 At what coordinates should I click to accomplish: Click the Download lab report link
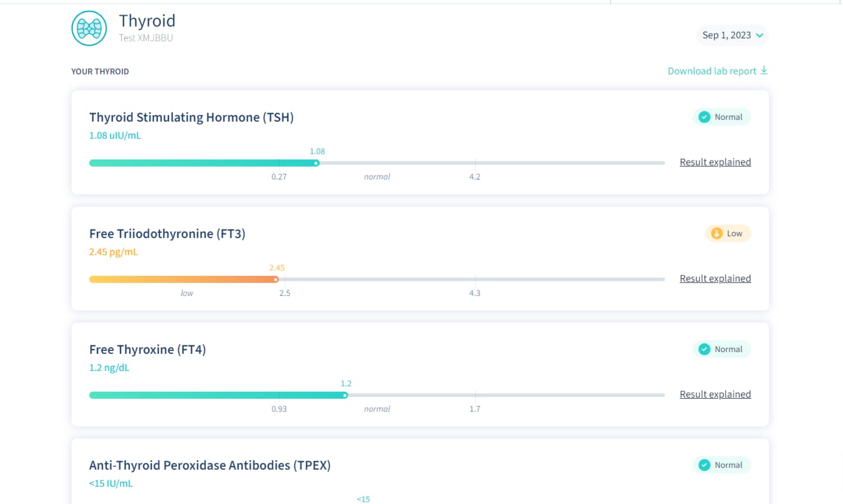pos(712,70)
